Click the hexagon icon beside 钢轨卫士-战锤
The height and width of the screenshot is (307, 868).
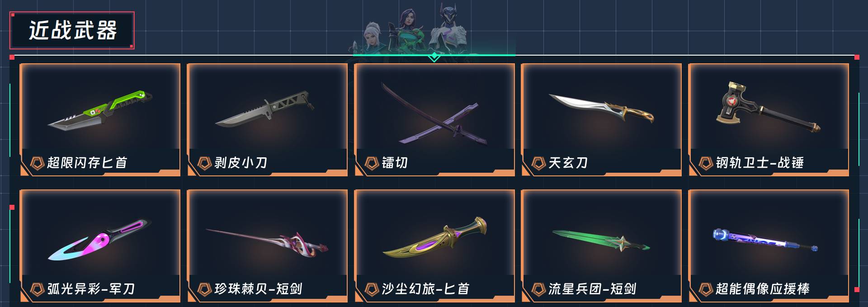click(706, 163)
